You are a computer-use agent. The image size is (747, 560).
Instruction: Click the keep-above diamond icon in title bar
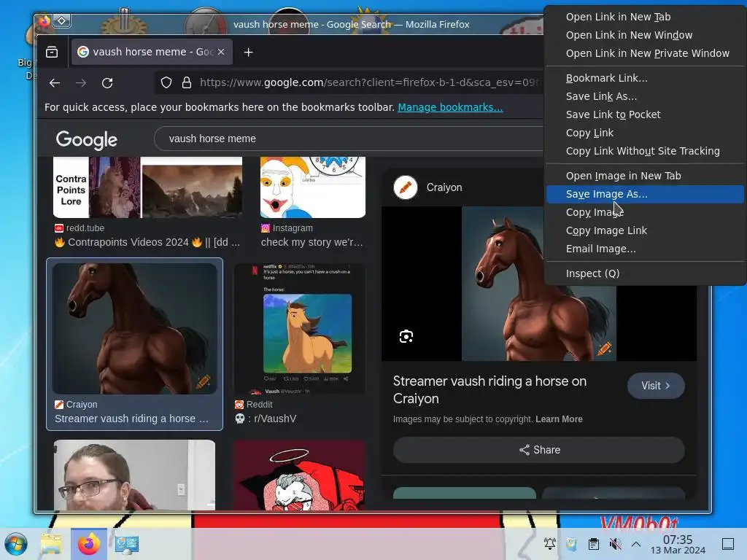tap(62, 21)
